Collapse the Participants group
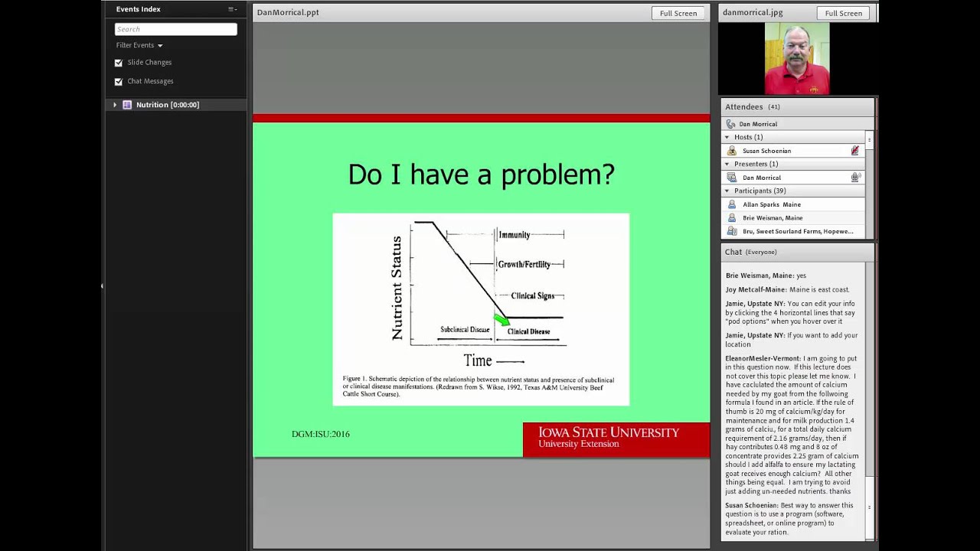Image resolution: width=980 pixels, height=551 pixels. click(x=727, y=191)
